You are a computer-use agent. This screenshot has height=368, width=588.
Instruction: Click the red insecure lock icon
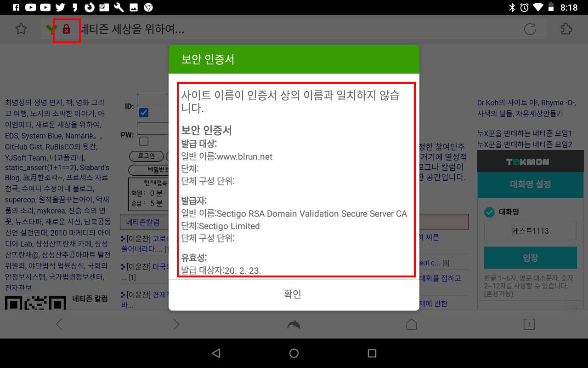(x=67, y=29)
